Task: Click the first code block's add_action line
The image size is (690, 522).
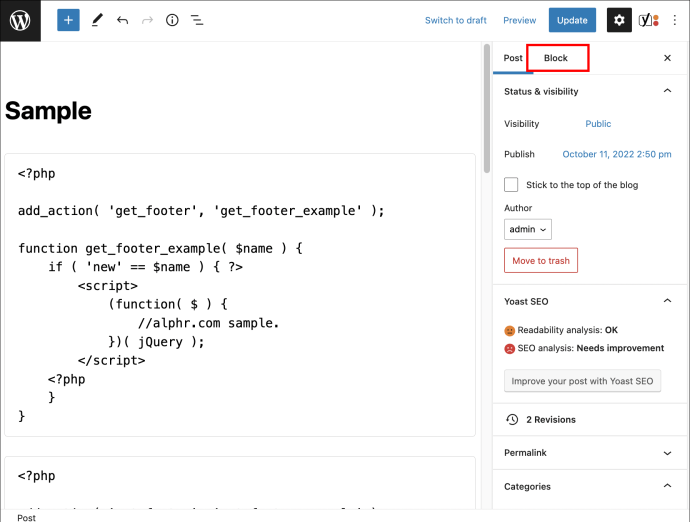Action: click(201, 211)
